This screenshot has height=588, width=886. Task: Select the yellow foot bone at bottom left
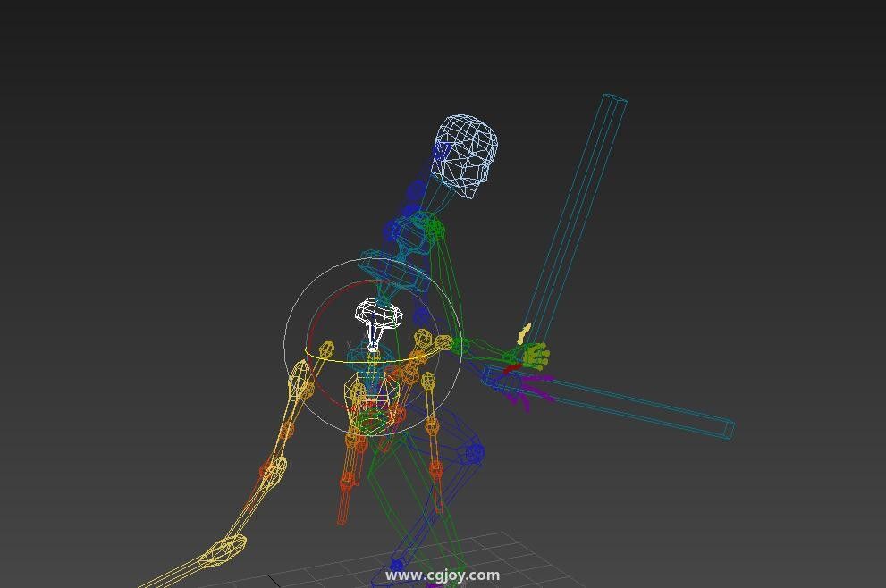coord(222,551)
